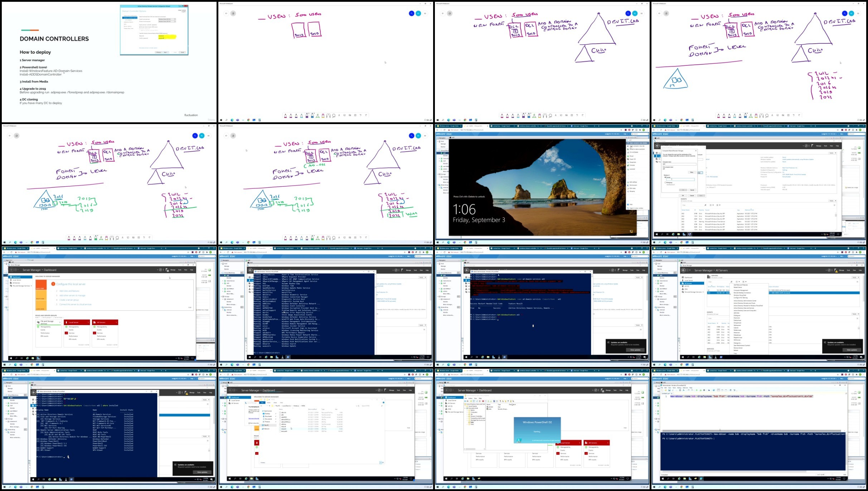Click the undo arrow in the two-boxes-only whiteboard frame
Image resolution: width=868 pixels, height=491 pixels.
point(360,115)
